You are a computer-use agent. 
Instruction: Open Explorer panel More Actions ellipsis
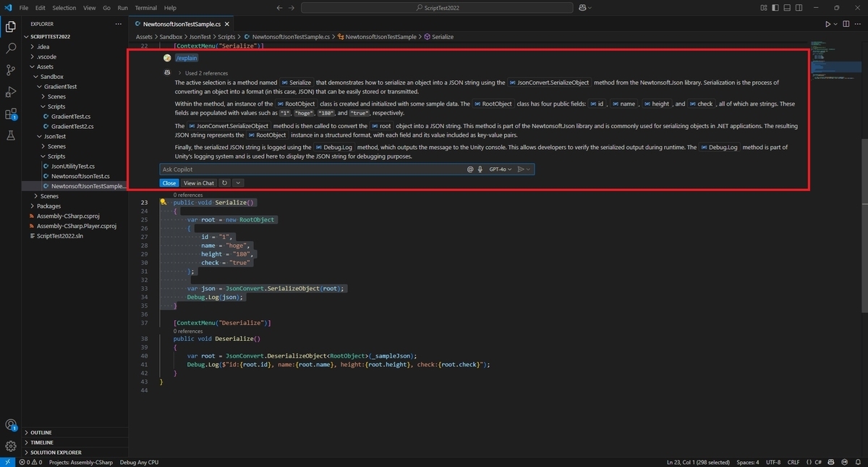coord(119,24)
